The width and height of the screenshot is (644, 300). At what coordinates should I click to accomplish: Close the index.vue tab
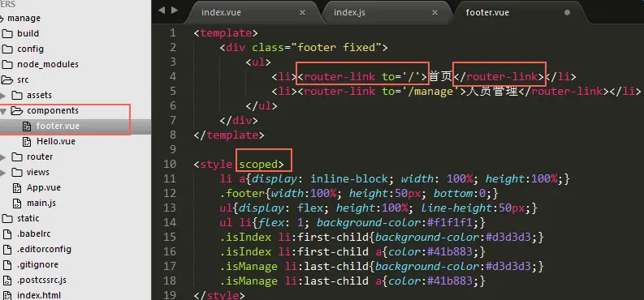pyautogui.click(x=302, y=13)
